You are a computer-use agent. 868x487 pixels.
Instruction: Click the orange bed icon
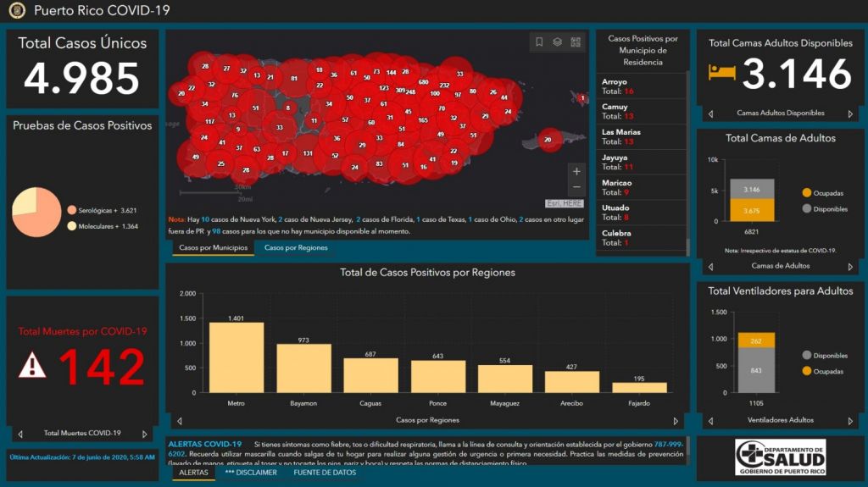[x=722, y=73]
